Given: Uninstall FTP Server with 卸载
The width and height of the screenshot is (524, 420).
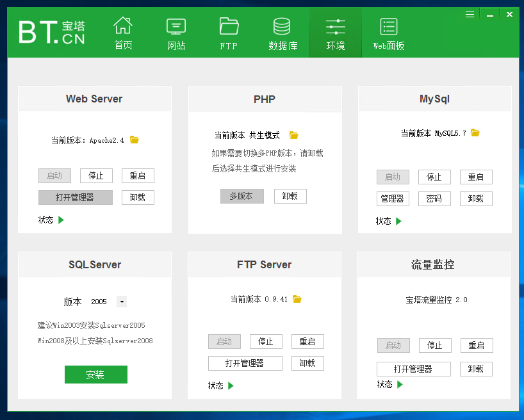Looking at the screenshot, I should [x=307, y=363].
